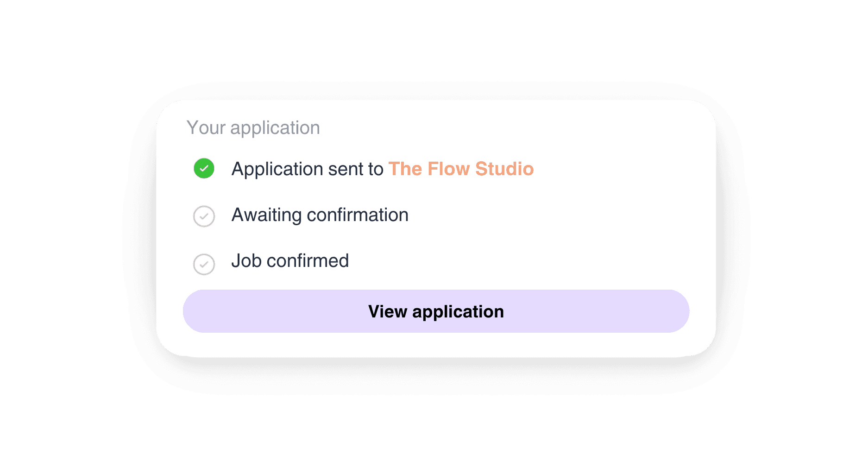Screen dimensions: 868x456
Task: Click gray check circle beside Awaiting confirmation
Action: click(x=204, y=216)
